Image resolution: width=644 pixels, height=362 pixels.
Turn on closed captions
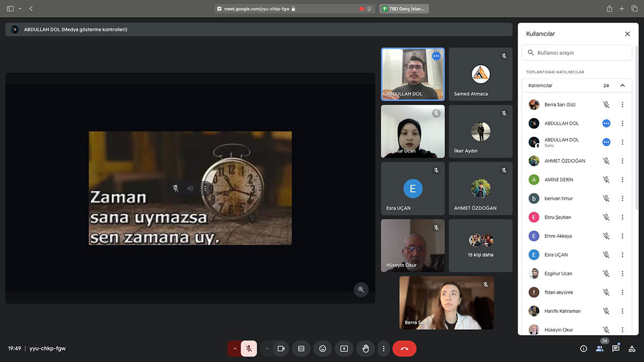click(301, 349)
